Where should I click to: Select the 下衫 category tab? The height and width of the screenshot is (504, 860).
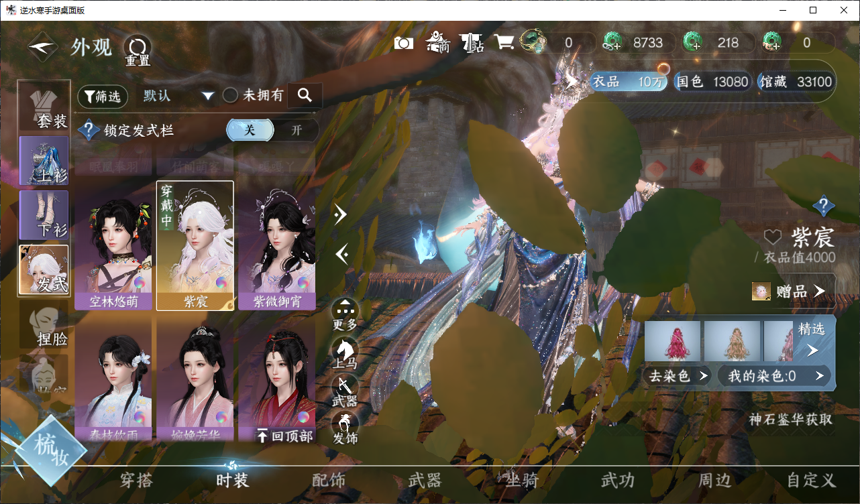point(44,215)
